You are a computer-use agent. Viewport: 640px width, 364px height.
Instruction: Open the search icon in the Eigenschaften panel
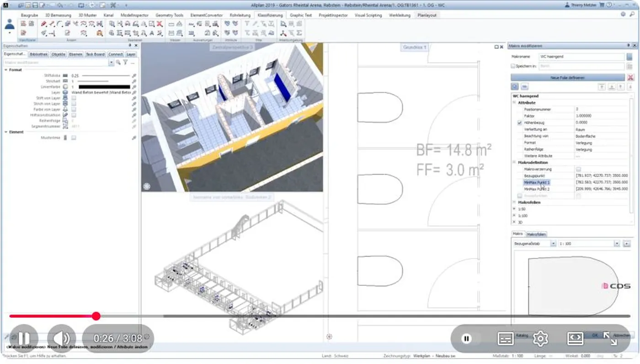click(x=118, y=63)
